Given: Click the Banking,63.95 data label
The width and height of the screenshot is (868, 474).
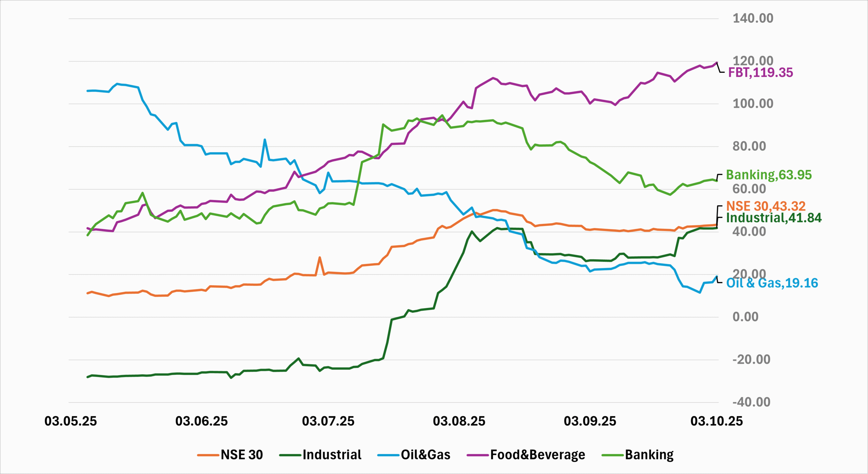Looking at the screenshot, I should (769, 175).
